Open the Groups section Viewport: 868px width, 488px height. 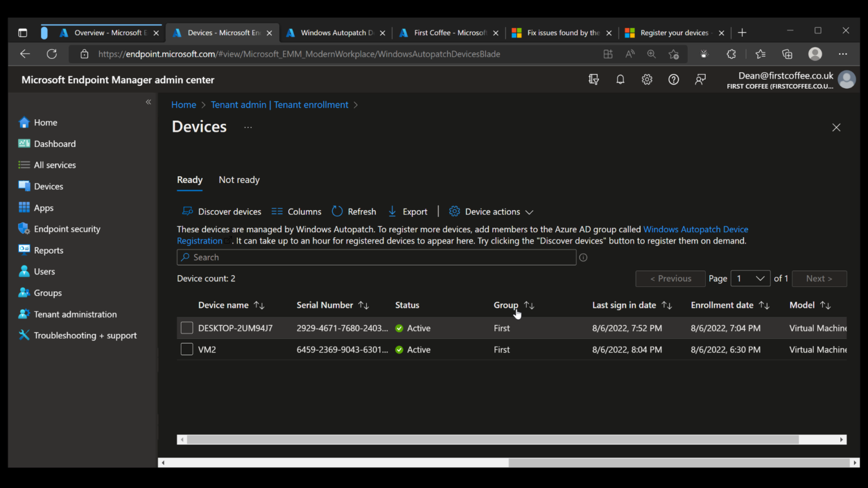pos(46,293)
